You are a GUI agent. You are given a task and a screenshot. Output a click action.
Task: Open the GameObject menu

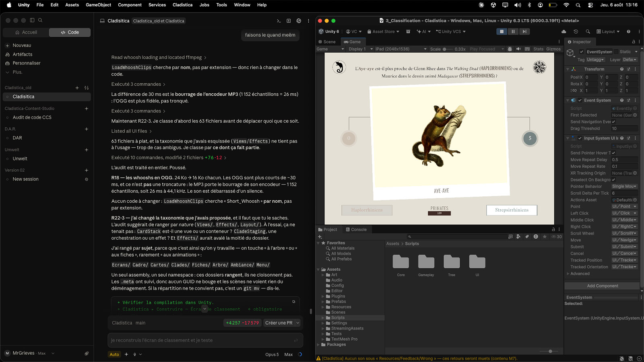click(x=98, y=5)
